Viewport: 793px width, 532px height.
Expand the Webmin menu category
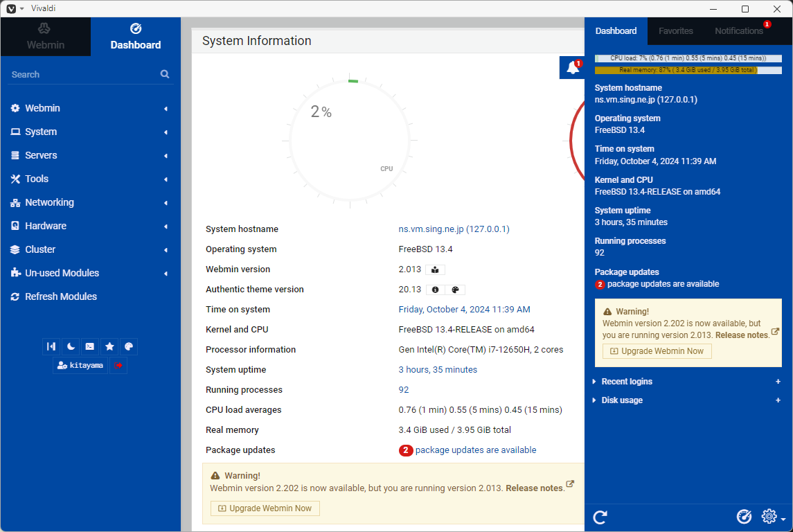(x=90, y=108)
